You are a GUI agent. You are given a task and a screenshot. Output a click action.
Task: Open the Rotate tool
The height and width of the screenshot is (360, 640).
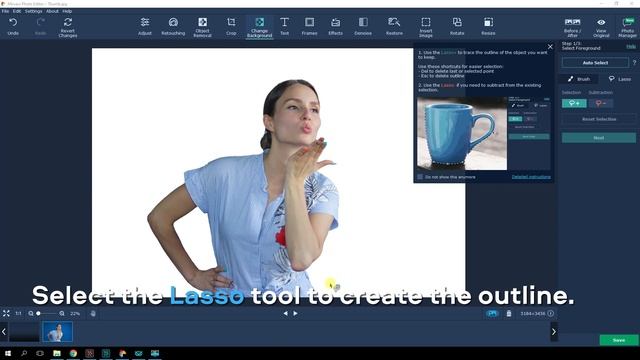[457, 27]
